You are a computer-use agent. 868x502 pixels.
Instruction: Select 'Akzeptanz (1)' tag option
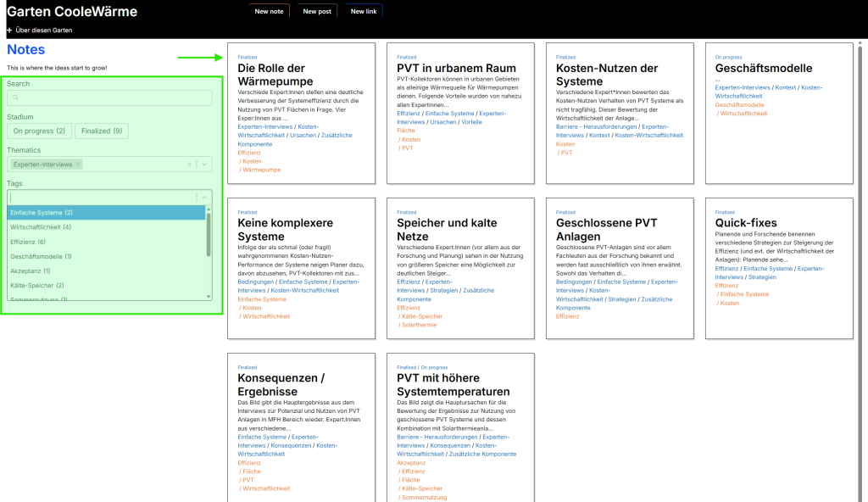pyautogui.click(x=106, y=271)
